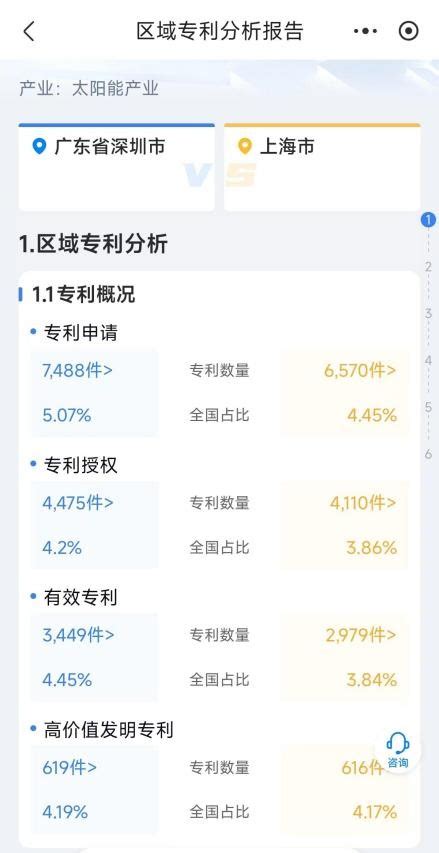The image size is (439, 853).
Task: Tap blue location pin beside 广东省深圳市
Action: [x=39, y=146]
